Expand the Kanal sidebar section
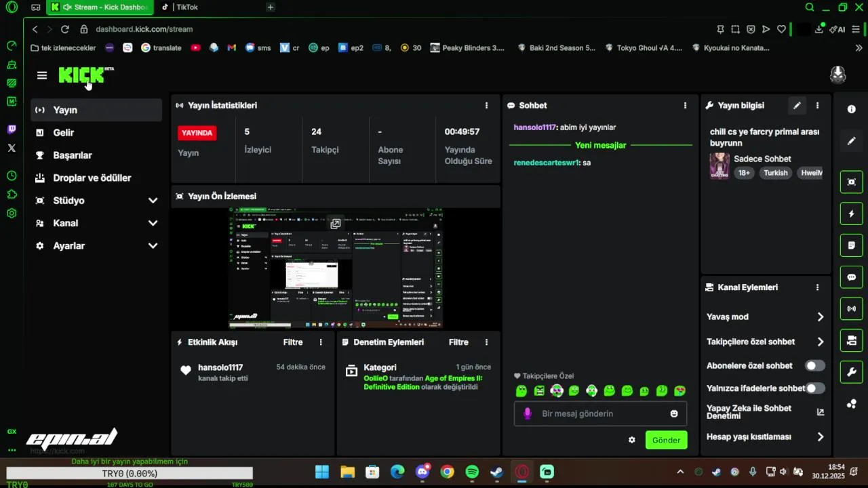The width and height of the screenshot is (868, 488). 96,223
